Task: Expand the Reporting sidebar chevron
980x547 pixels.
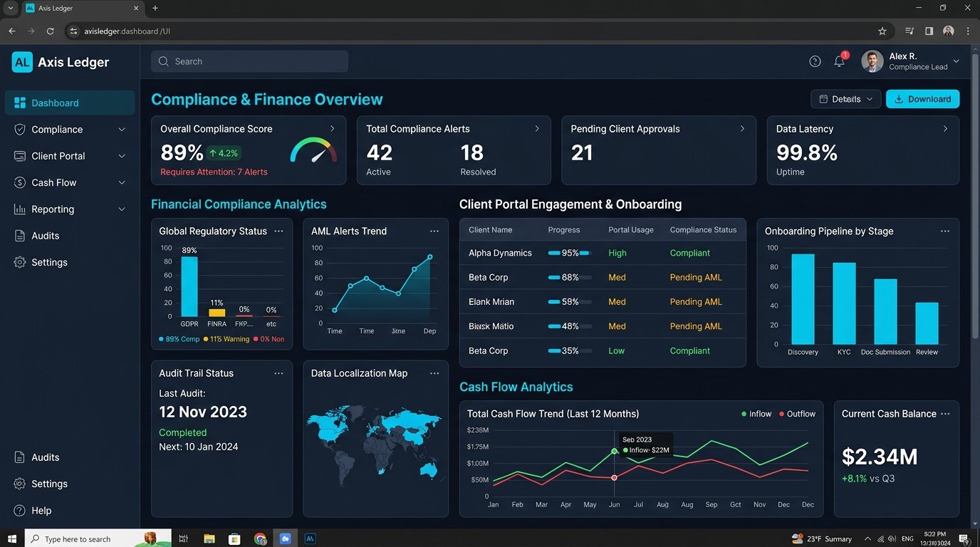Action: pyautogui.click(x=122, y=209)
